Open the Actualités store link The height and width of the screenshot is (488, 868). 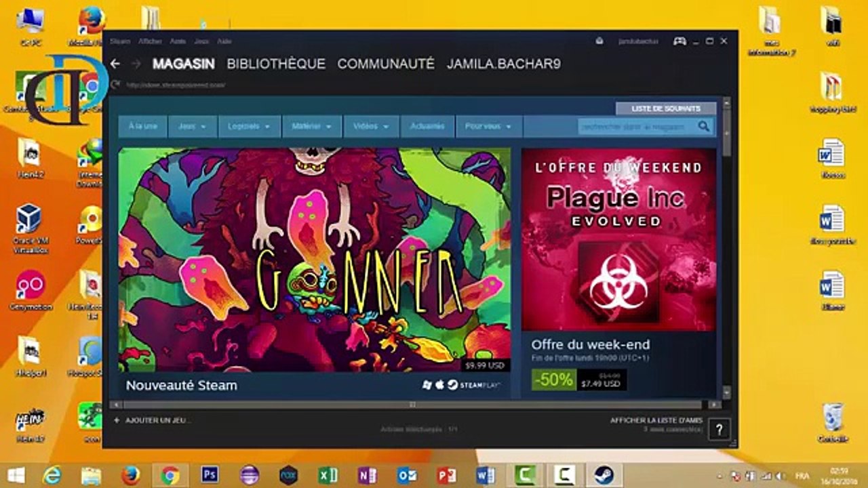[427, 126]
